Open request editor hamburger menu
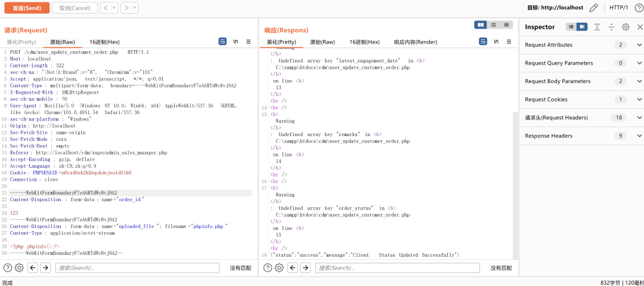 249,42
